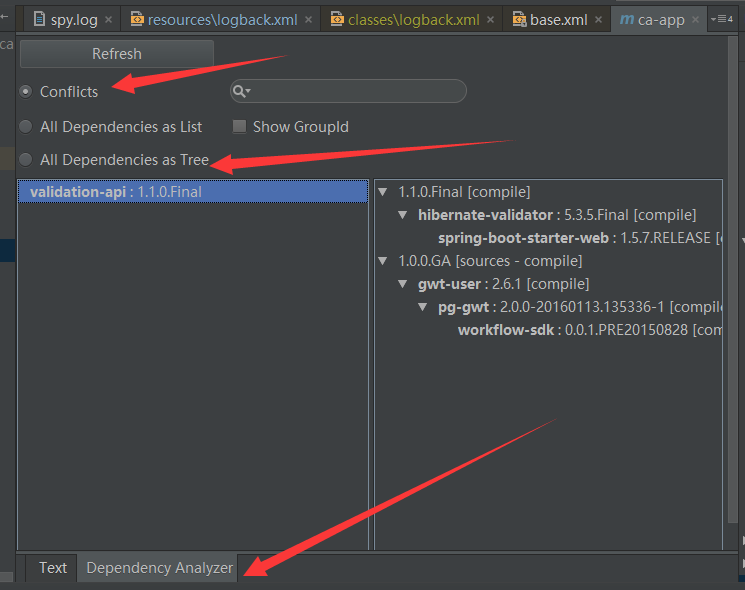Collapse the 1.0.0.GA sources node

click(384, 261)
